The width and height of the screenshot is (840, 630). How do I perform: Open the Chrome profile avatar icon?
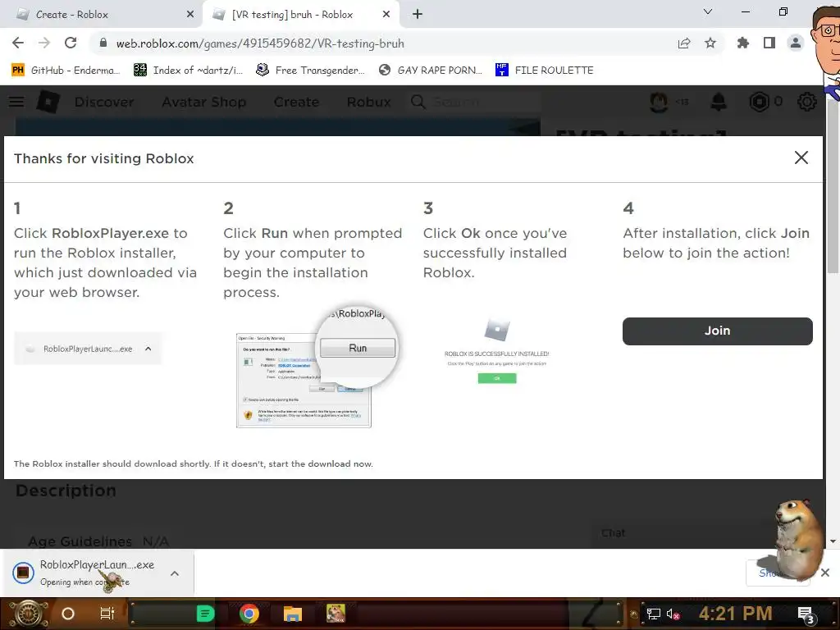click(x=796, y=43)
